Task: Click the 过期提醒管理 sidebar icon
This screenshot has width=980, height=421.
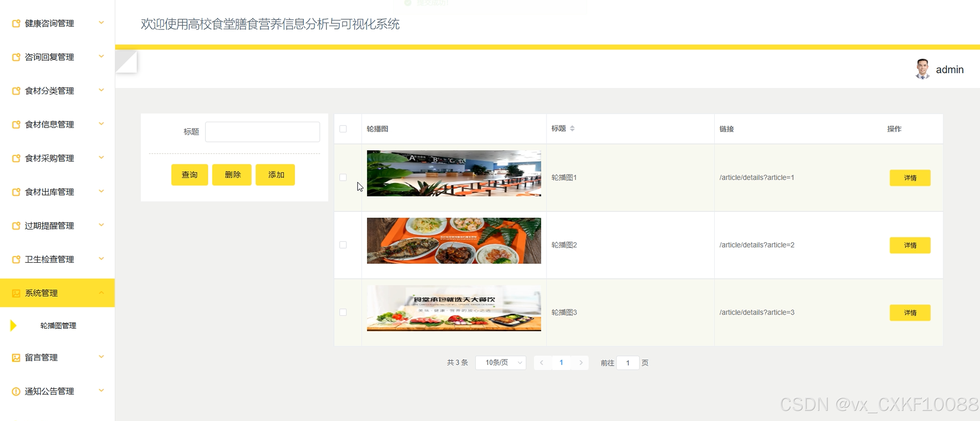Action: coord(16,226)
